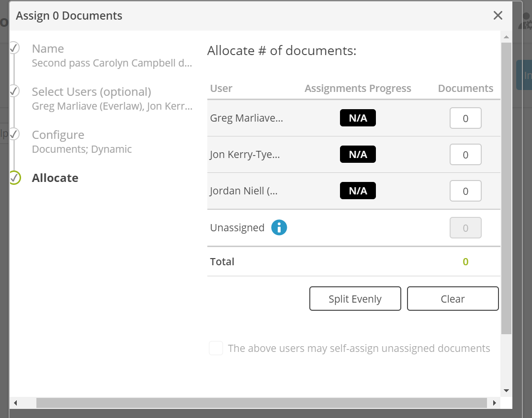Click the 'Jordan Niell (...' user name
Screen dimensions: 532x418
(x=244, y=191)
